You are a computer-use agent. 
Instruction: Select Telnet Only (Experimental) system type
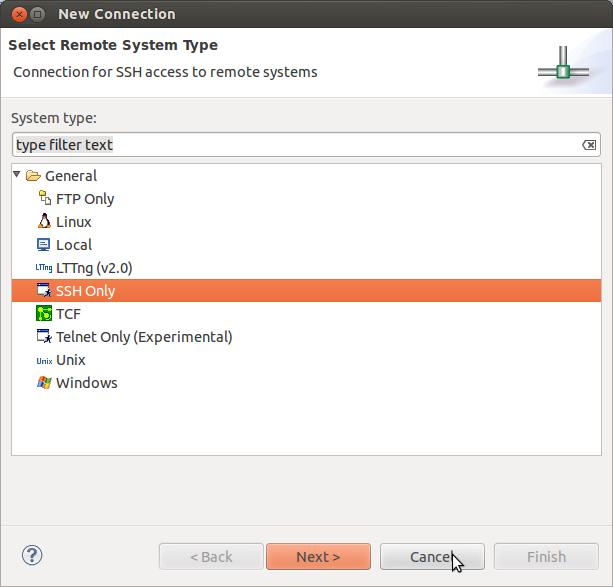click(144, 337)
